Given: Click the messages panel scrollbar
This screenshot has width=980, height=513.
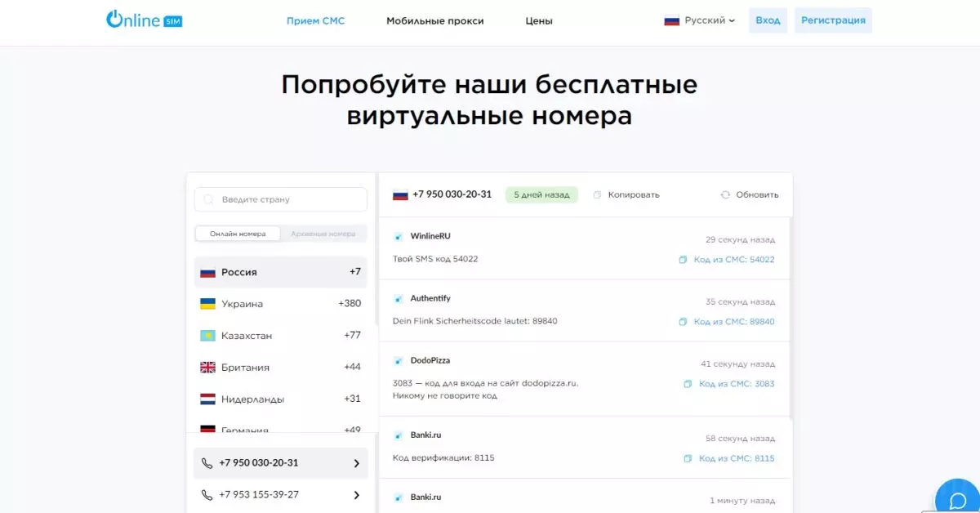Looking at the screenshot, I should tap(790, 317).
